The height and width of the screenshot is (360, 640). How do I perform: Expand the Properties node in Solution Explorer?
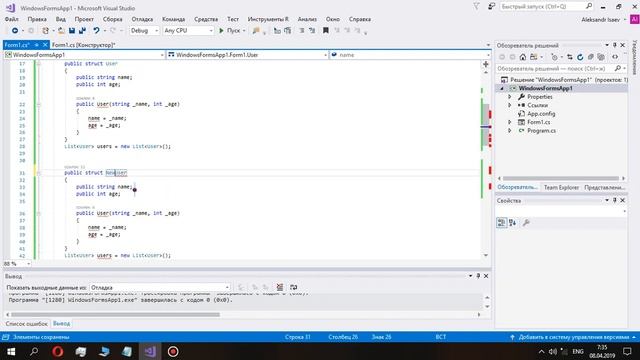[509, 97]
